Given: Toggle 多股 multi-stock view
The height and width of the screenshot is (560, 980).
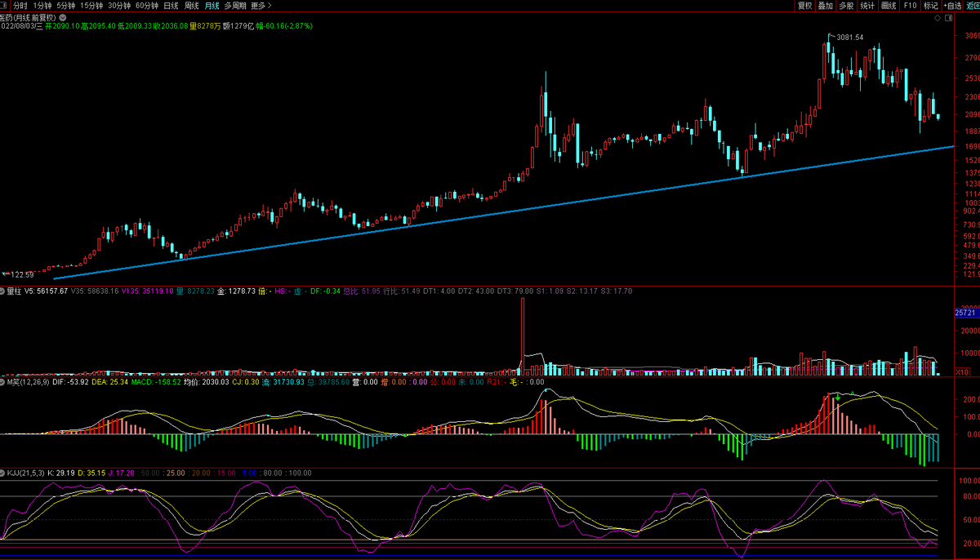Looking at the screenshot, I should click(846, 6).
